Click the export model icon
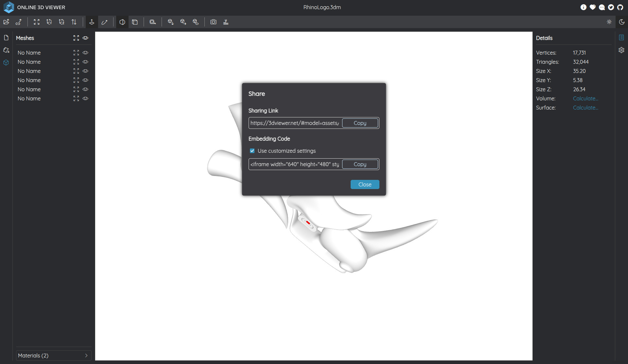The image size is (628, 364). [183, 22]
